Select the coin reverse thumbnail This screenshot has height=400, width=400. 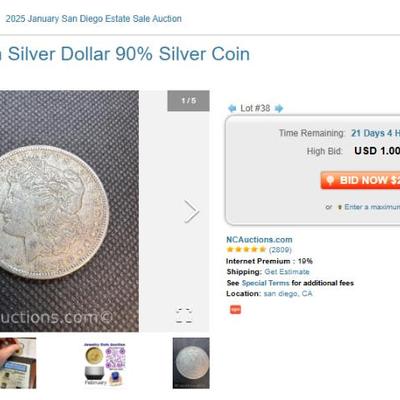[x=191, y=363]
